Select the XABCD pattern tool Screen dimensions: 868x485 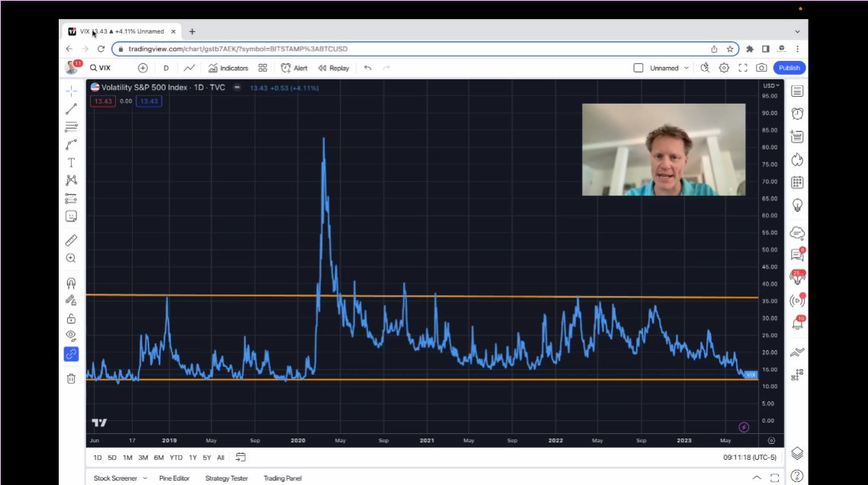pyautogui.click(x=71, y=179)
